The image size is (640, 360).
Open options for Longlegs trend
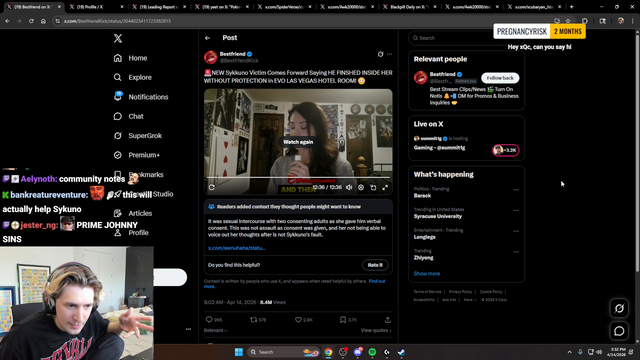click(x=516, y=231)
